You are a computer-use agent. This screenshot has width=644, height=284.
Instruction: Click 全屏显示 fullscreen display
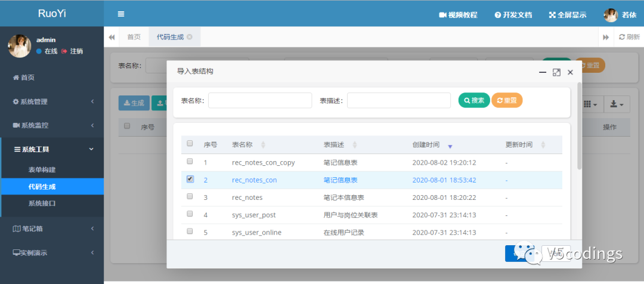click(568, 15)
